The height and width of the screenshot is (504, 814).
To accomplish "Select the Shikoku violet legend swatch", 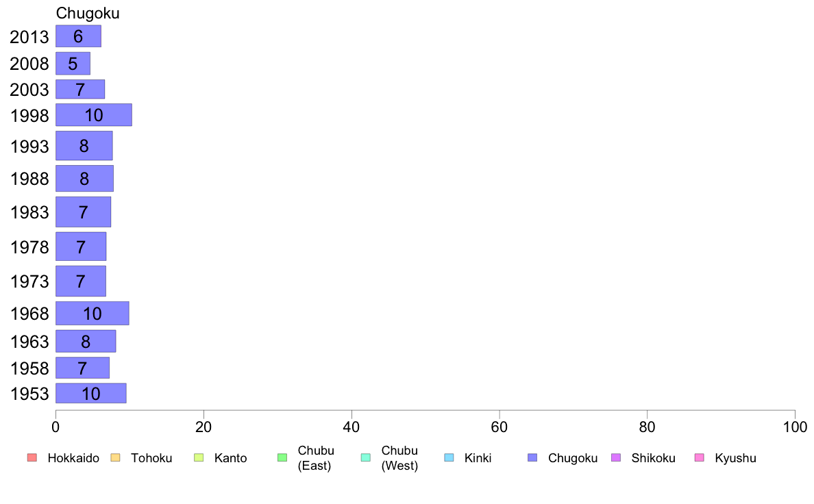I will pyautogui.click(x=616, y=457).
